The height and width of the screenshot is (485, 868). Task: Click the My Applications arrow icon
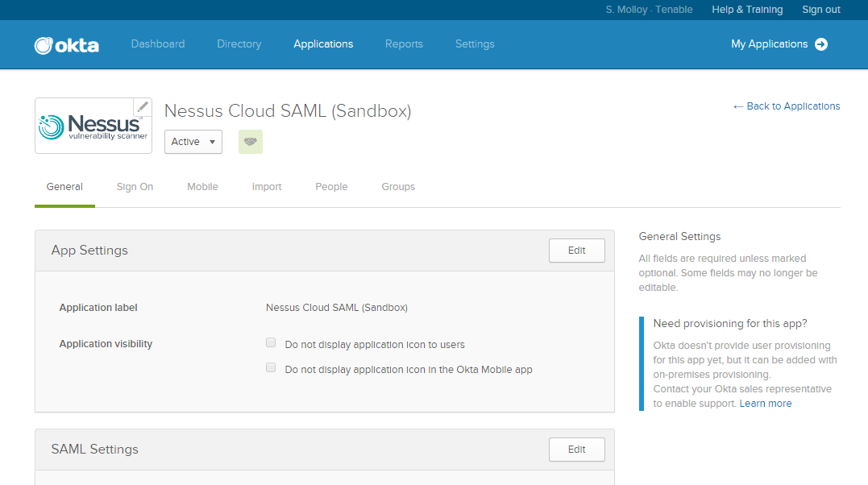(x=821, y=44)
